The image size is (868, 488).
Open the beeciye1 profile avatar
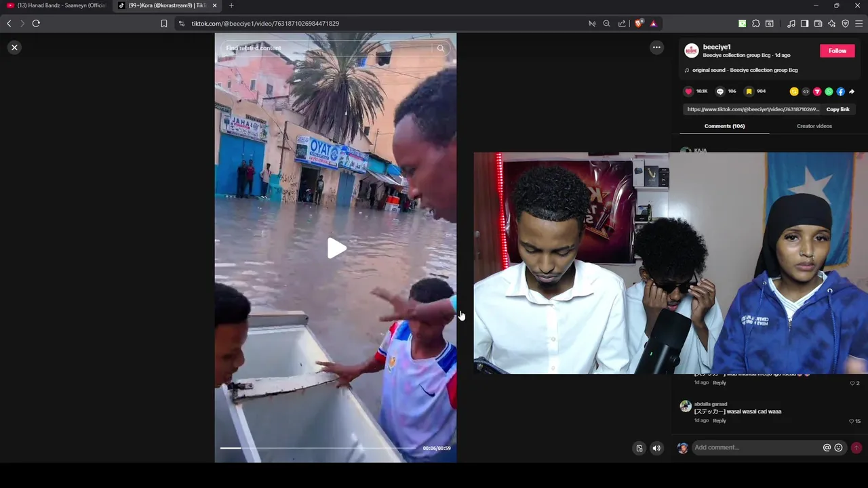point(691,51)
